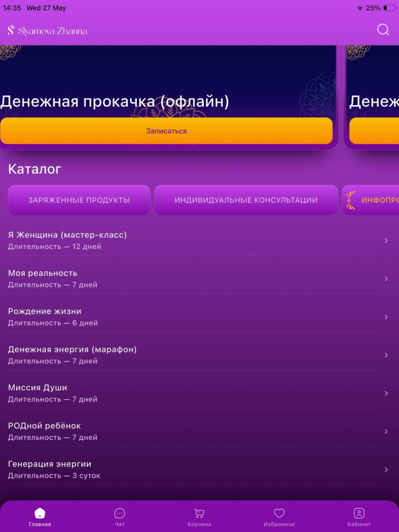Screen dimensions: 399x532
Task: Open the Корзина cart icon
Action: point(199,513)
